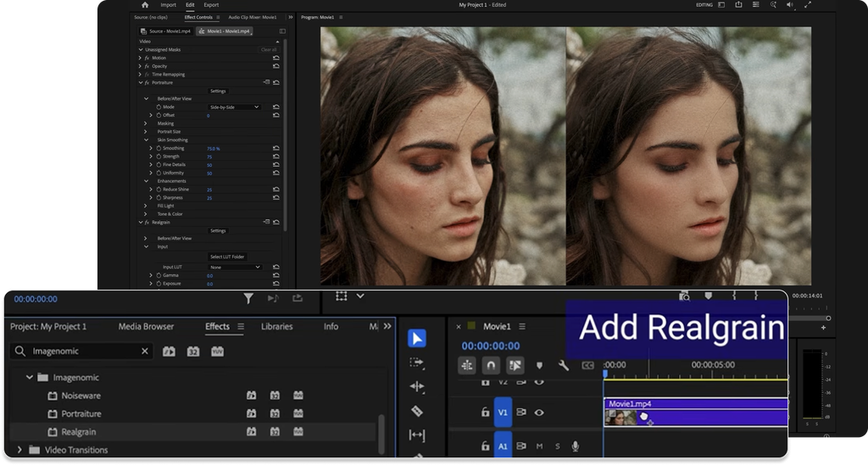Switch to the Media Browser tab

click(x=146, y=326)
